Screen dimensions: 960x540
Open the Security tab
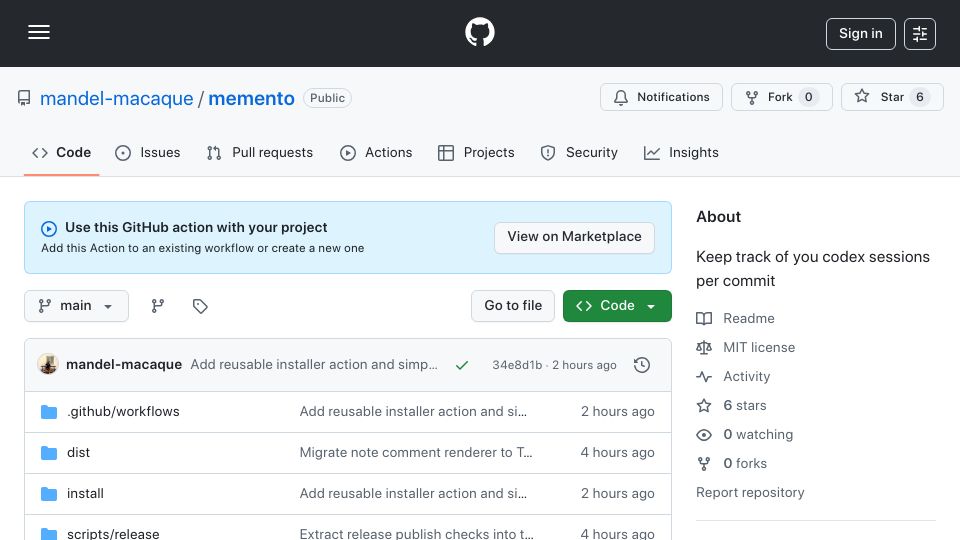(x=579, y=152)
